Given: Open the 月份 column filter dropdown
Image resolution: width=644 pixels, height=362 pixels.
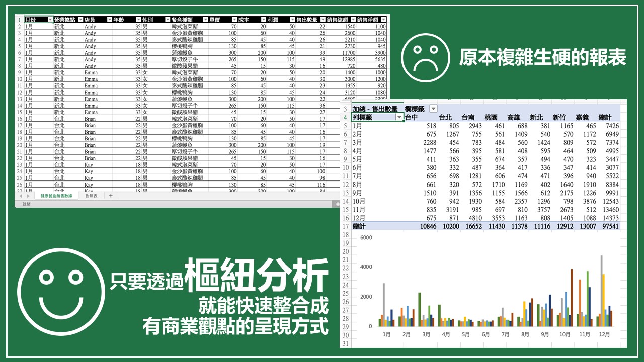Looking at the screenshot, I should [x=50, y=19].
